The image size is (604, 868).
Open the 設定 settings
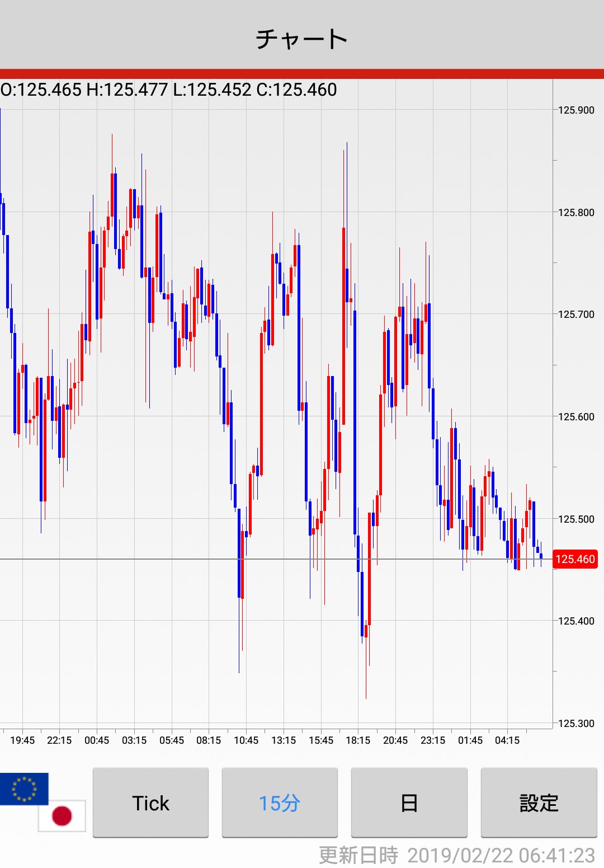point(539,803)
